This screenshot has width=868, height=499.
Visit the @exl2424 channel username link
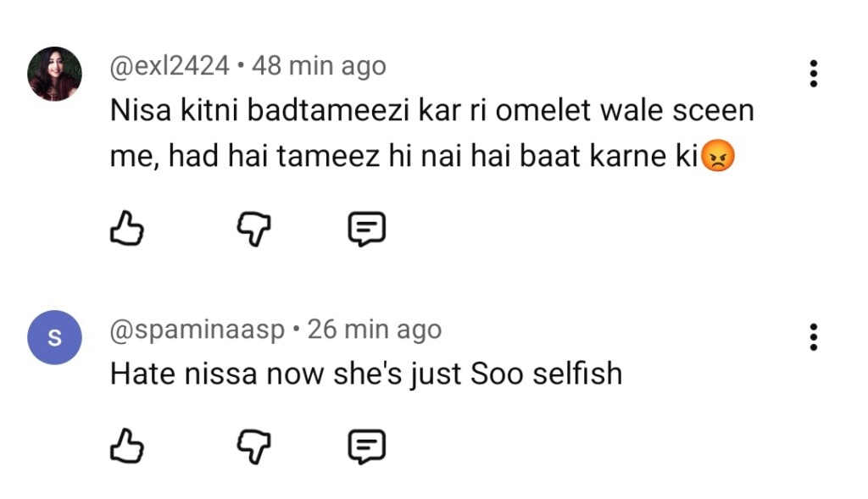(170, 66)
